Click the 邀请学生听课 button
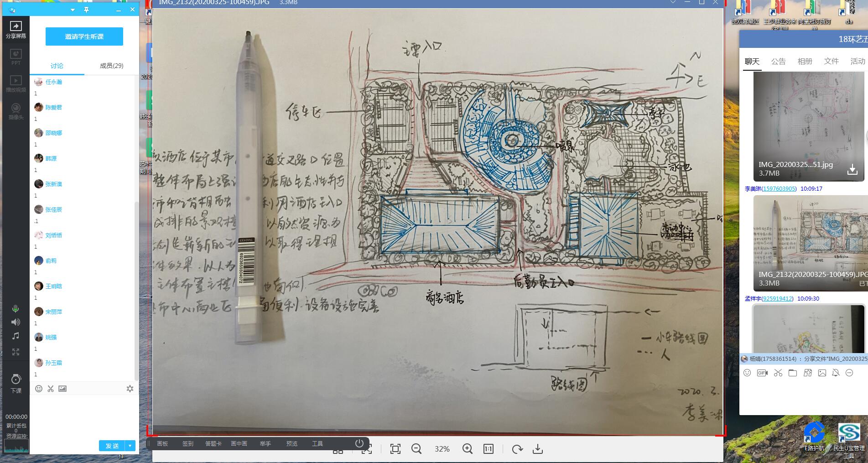 [x=84, y=36]
